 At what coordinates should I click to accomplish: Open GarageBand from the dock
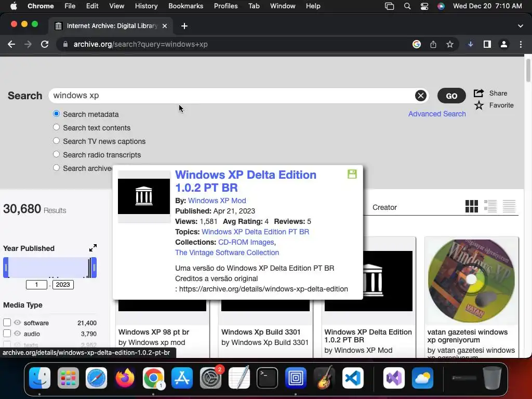tap(324, 378)
